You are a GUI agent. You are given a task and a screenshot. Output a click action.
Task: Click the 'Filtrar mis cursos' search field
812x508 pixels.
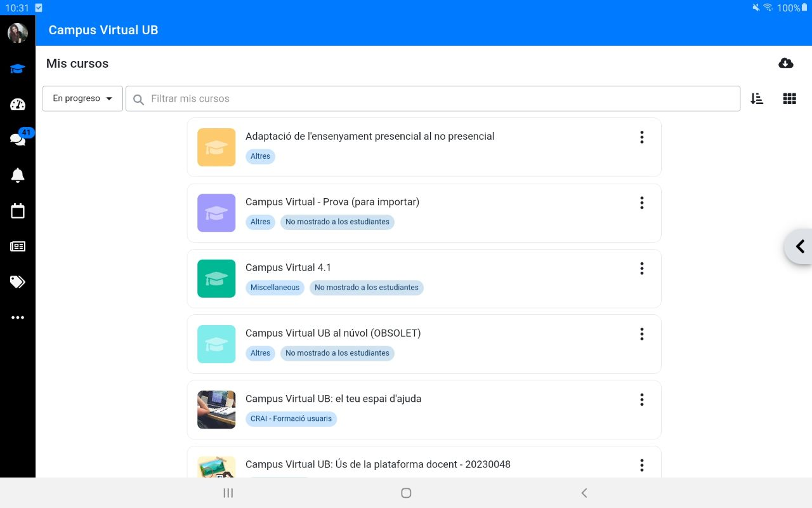(x=438, y=99)
